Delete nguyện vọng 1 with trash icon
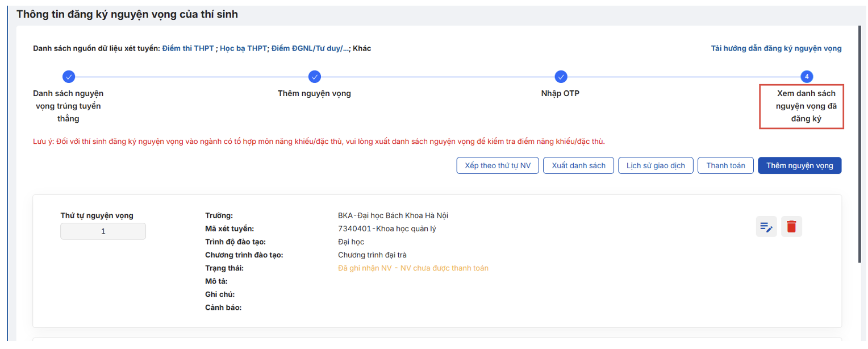The width and height of the screenshot is (868, 349). point(791,227)
